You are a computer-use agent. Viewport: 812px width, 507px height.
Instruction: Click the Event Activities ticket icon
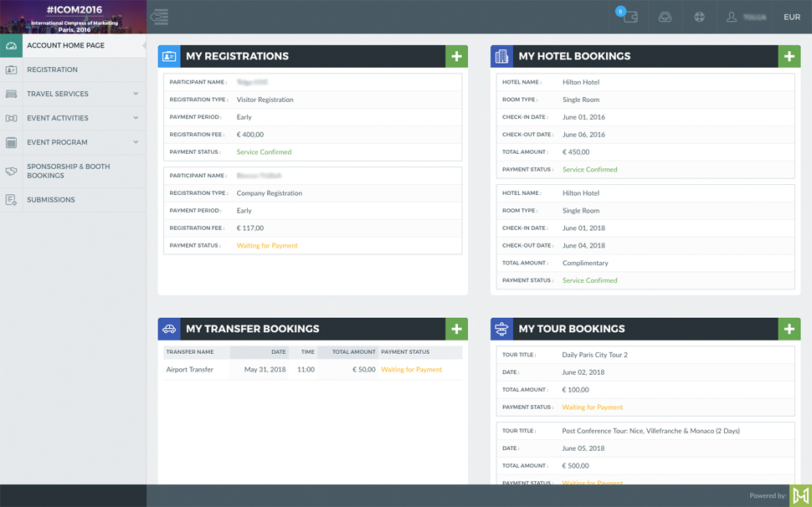(11, 119)
